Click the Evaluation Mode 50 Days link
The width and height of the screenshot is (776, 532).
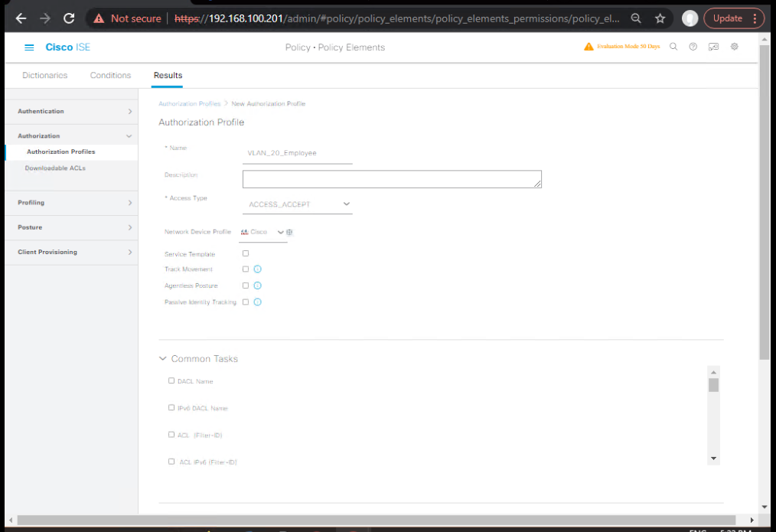628,47
